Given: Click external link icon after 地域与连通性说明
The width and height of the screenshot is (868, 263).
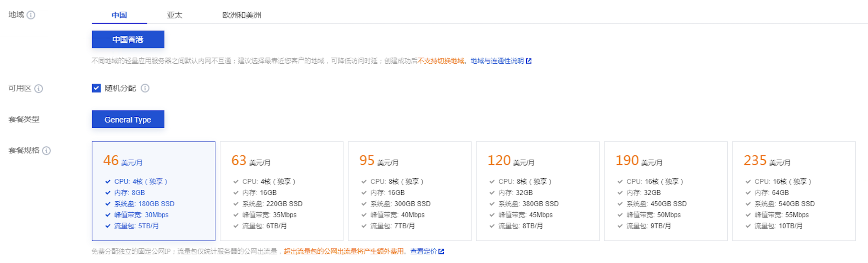Looking at the screenshot, I should coord(529,61).
